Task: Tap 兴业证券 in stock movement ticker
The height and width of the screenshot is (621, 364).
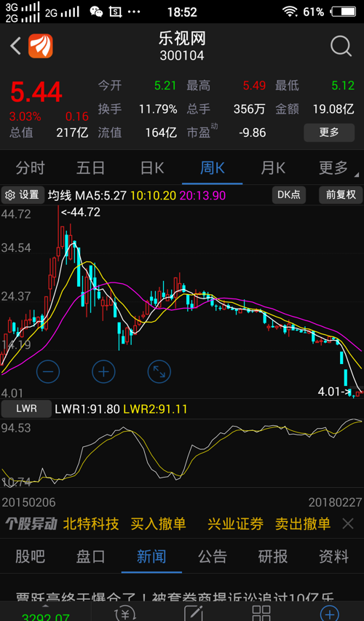Action: pos(235,524)
